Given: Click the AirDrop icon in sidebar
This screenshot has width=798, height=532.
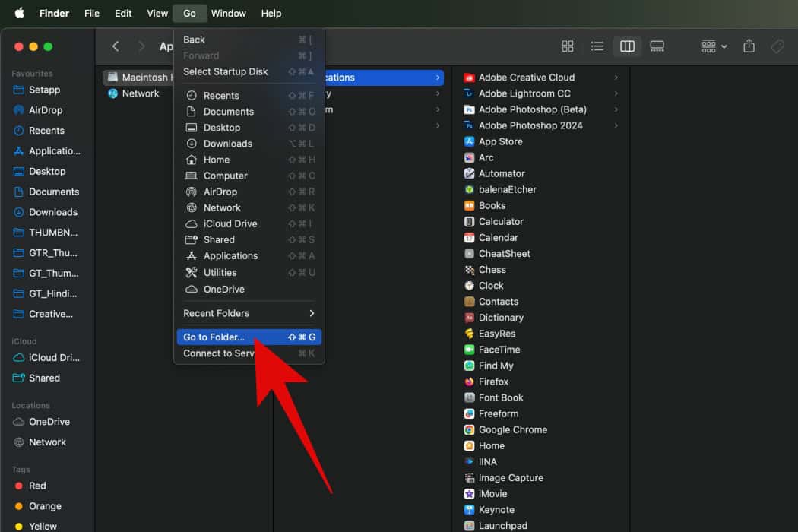Looking at the screenshot, I should click(19, 110).
